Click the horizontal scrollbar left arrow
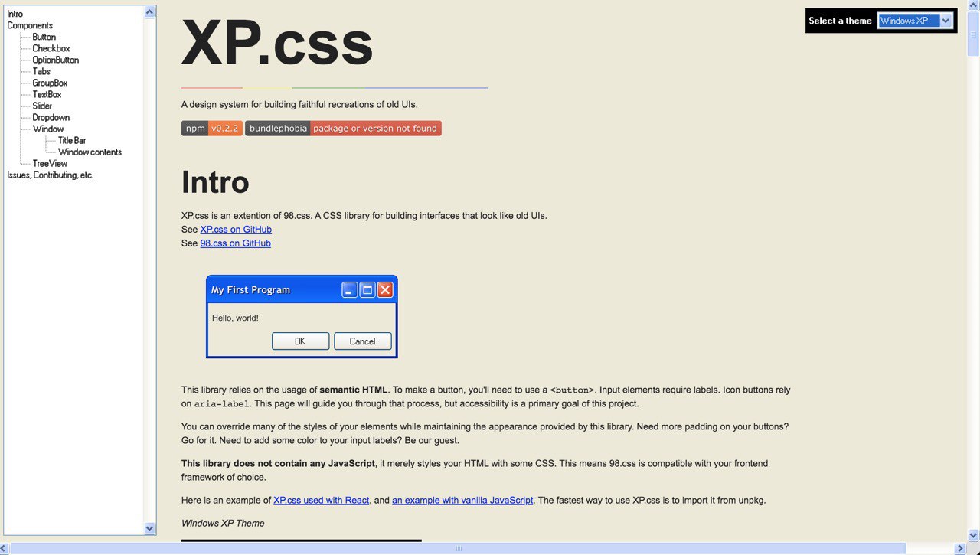The height and width of the screenshot is (555, 980). pyautogui.click(x=5, y=548)
